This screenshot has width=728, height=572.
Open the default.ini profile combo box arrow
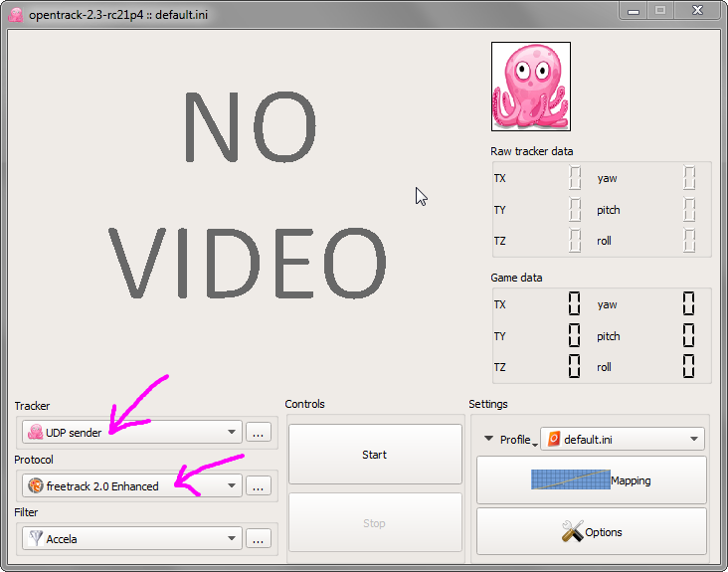(692, 439)
